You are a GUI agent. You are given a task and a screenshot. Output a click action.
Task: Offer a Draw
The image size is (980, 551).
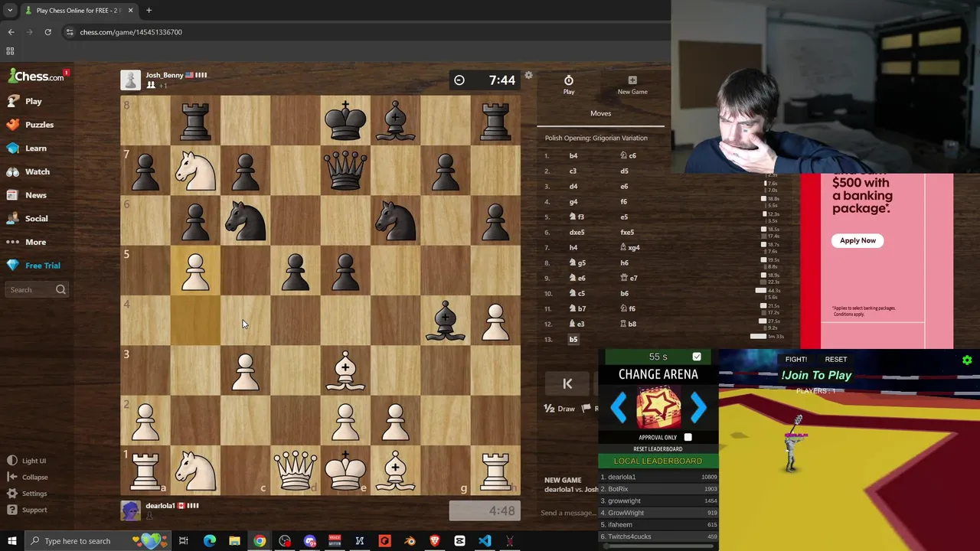click(560, 409)
